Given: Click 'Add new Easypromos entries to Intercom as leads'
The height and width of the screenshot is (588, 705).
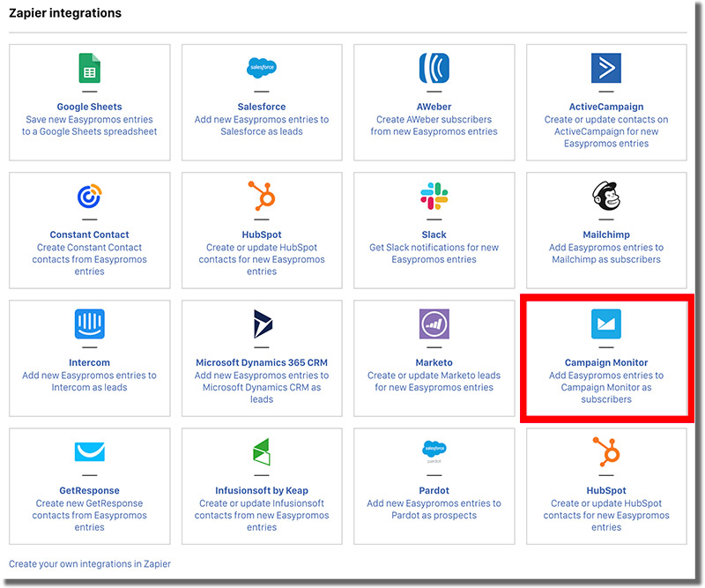Looking at the screenshot, I should 90,381.
